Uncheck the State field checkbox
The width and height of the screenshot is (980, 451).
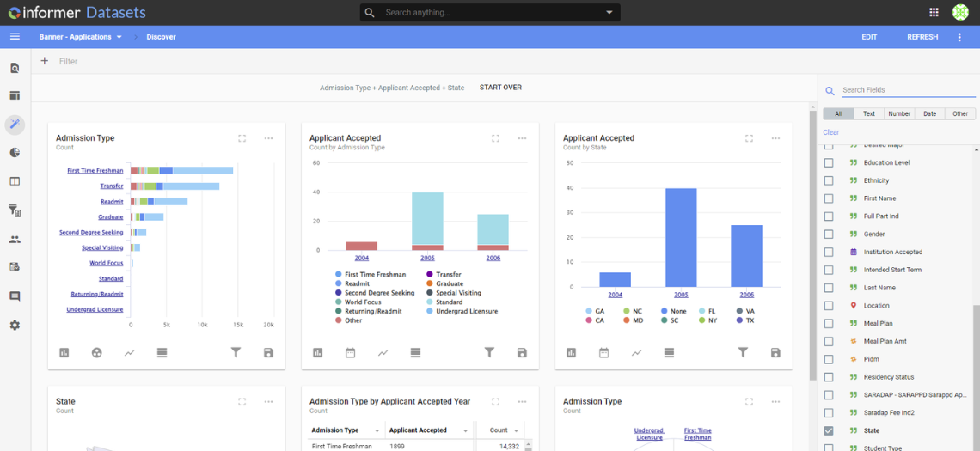coord(829,430)
